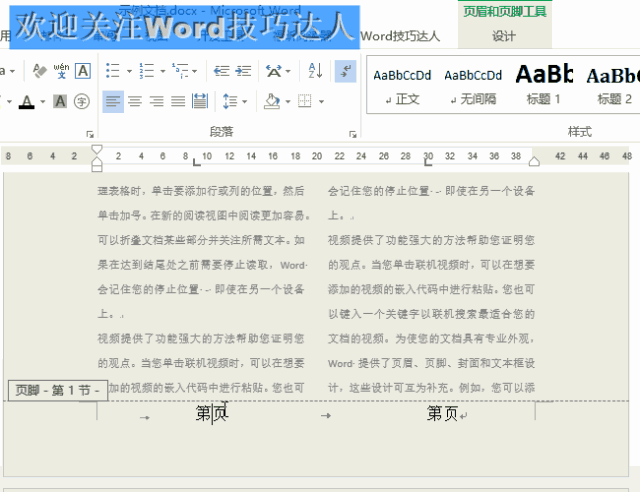
Task: Open the Word技巧达人 ribbon tab
Action: pyautogui.click(x=400, y=36)
